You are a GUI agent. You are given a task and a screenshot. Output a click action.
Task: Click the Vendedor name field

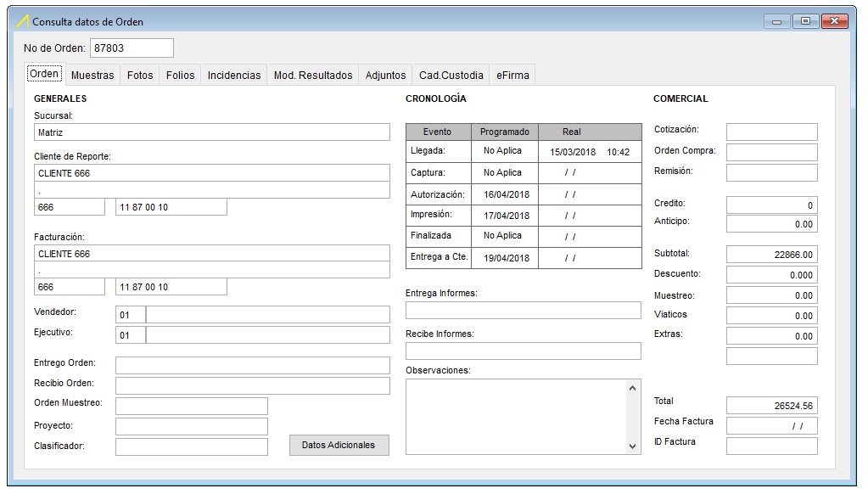coord(268,315)
